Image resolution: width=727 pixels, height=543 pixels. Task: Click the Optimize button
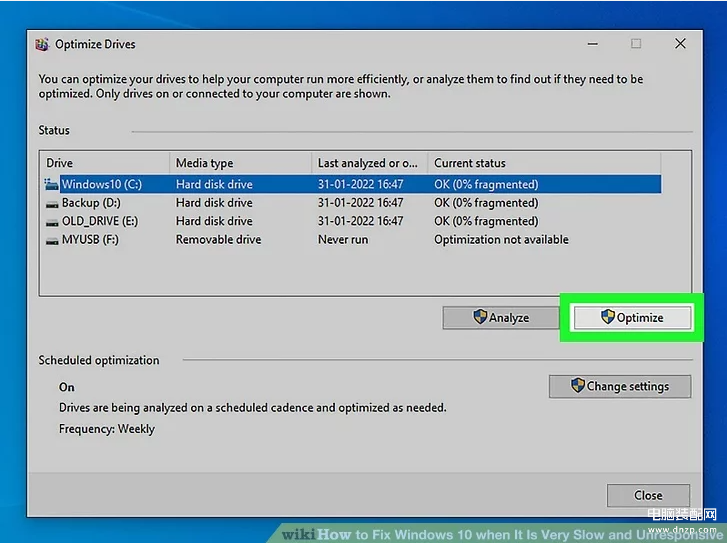pyautogui.click(x=632, y=318)
